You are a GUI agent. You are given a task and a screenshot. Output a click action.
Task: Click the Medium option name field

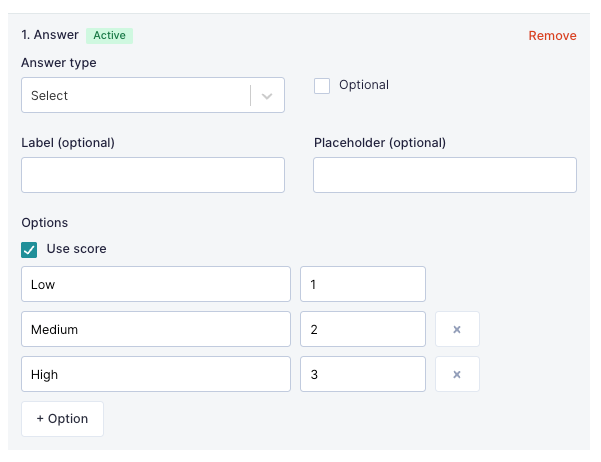(156, 329)
